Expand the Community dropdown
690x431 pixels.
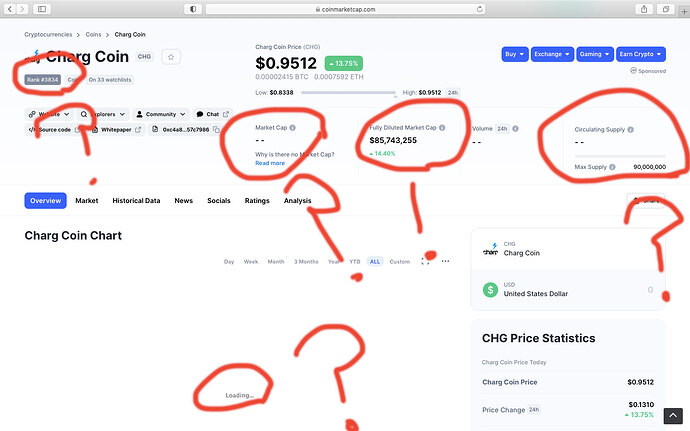(161, 114)
